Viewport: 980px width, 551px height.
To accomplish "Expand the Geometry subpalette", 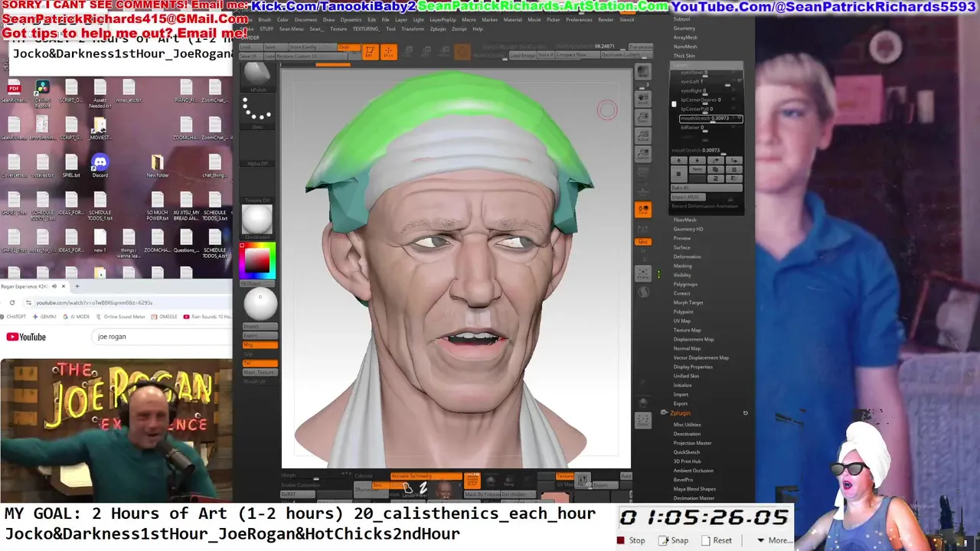I will coord(684,28).
